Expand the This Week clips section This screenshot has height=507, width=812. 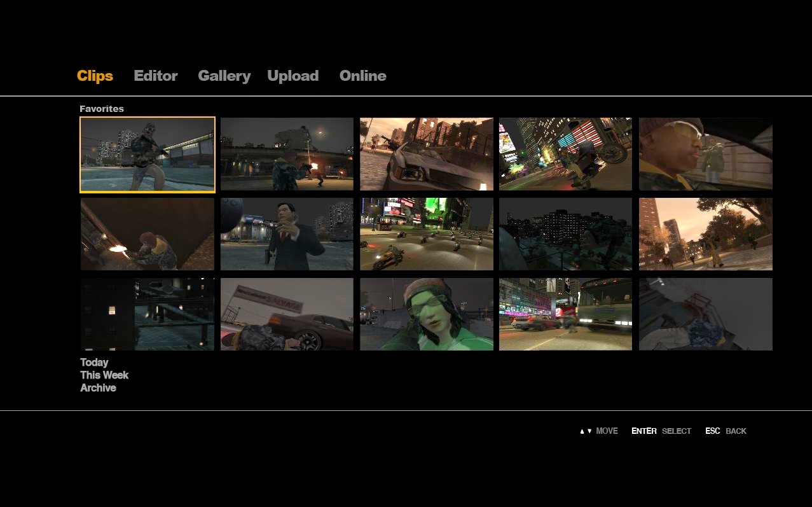point(104,375)
